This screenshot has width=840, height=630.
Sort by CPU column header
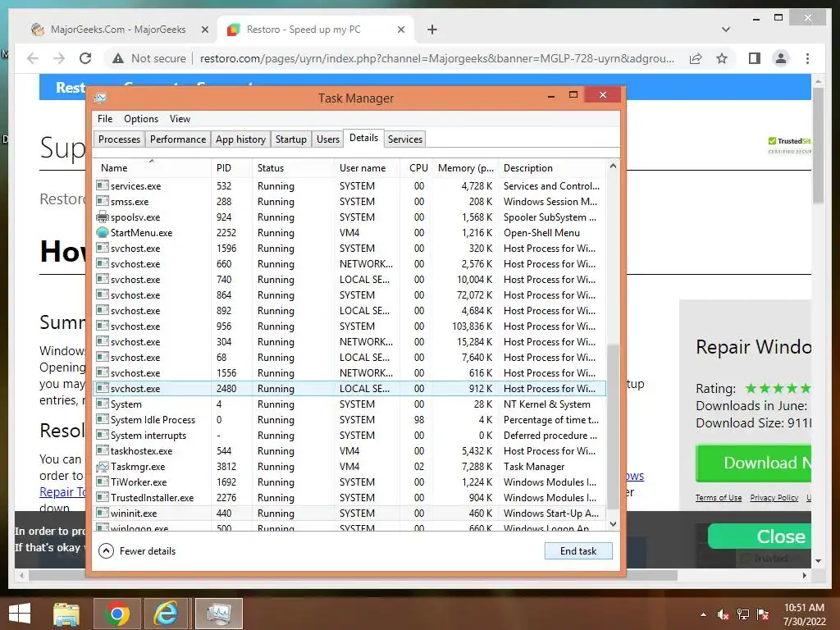[416, 167]
